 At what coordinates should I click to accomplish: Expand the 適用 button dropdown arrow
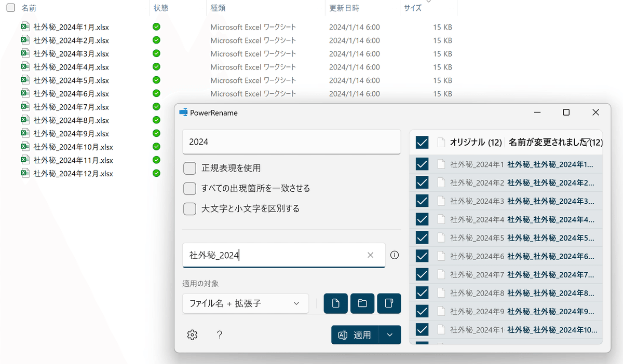pyautogui.click(x=390, y=335)
